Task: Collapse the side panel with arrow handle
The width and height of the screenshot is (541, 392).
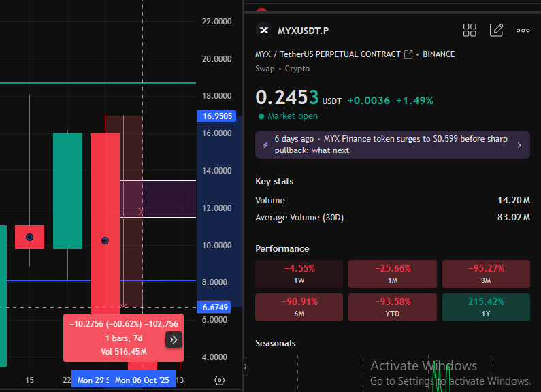Action: click(x=245, y=366)
